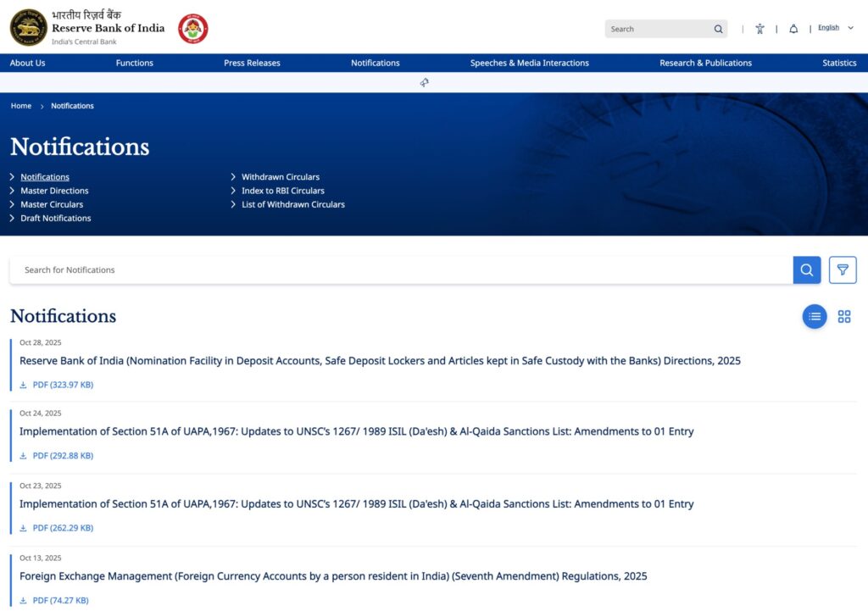Click the accessibility icon in header

(x=759, y=29)
